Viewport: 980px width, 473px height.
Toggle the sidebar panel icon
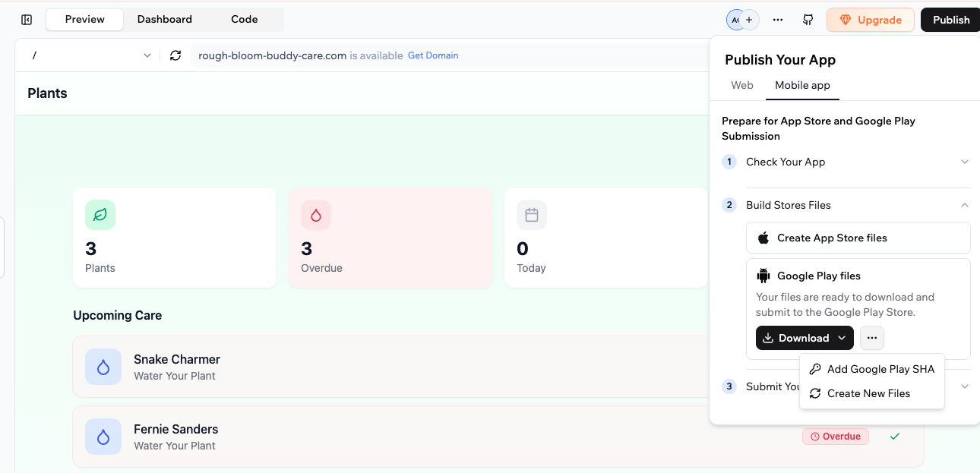pyautogui.click(x=27, y=20)
